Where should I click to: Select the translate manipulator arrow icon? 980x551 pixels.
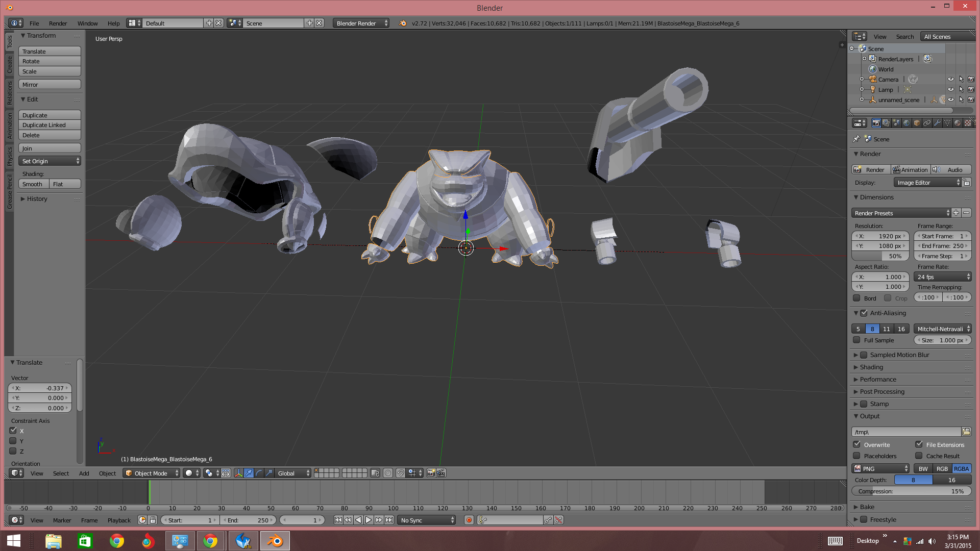click(249, 473)
